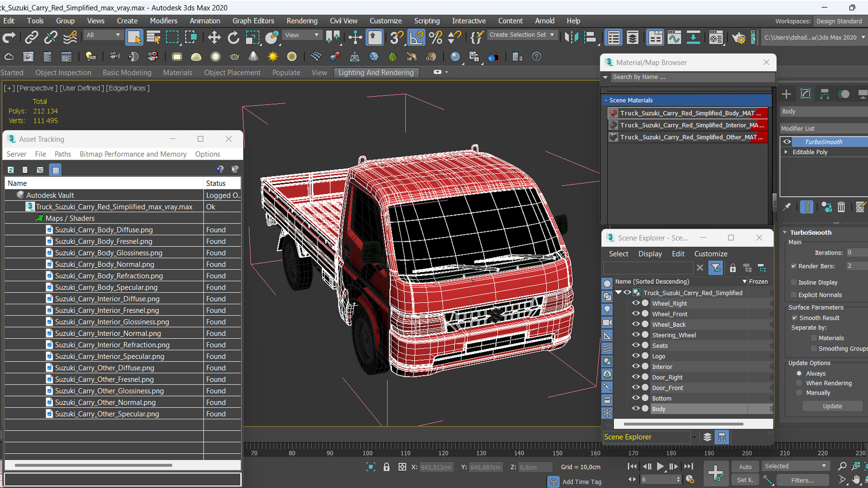
Task: Toggle the Render Iters checkbox
Action: (793, 266)
